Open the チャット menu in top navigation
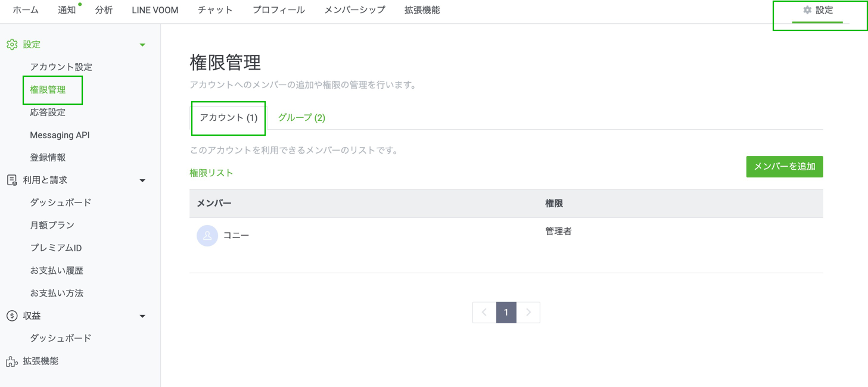The height and width of the screenshot is (387, 868). click(x=215, y=10)
